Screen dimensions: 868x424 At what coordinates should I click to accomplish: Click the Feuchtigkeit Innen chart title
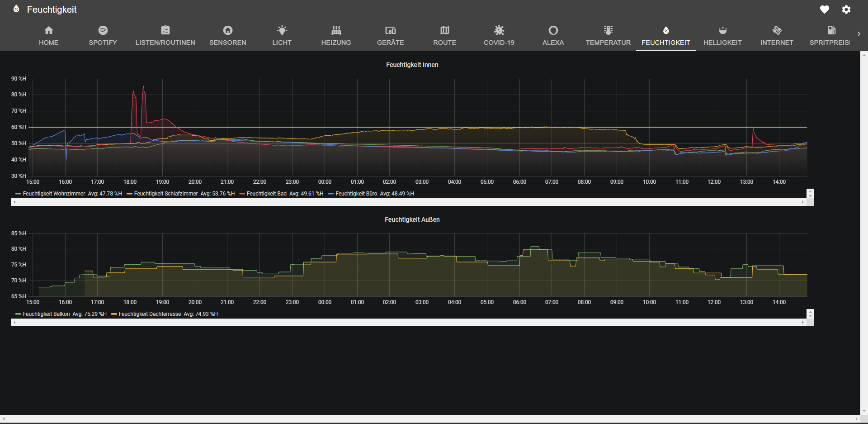[412, 65]
